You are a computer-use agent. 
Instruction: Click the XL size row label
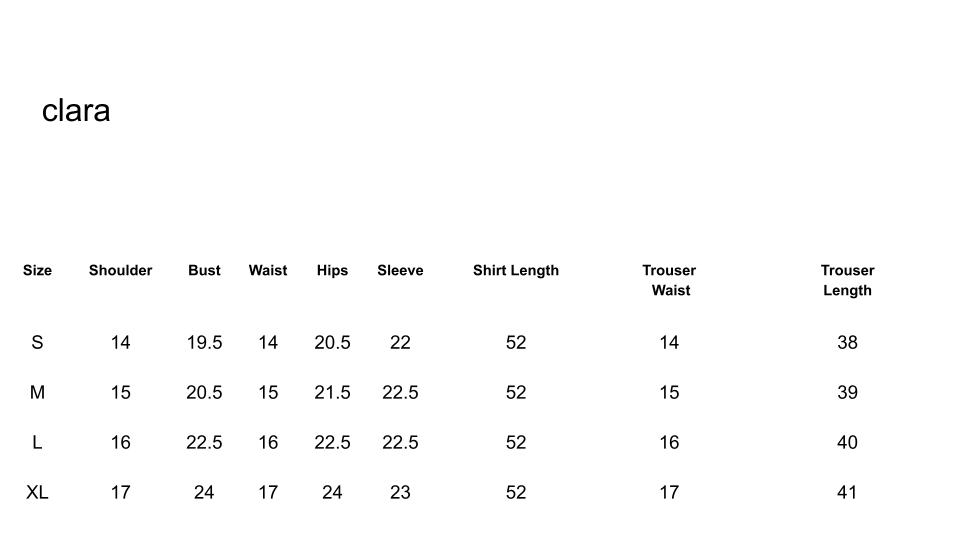tap(37, 492)
